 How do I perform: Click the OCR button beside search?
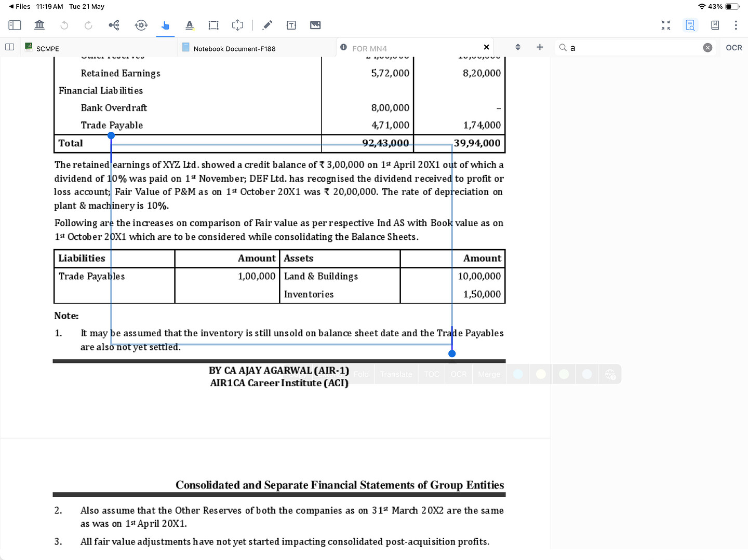coord(733,47)
